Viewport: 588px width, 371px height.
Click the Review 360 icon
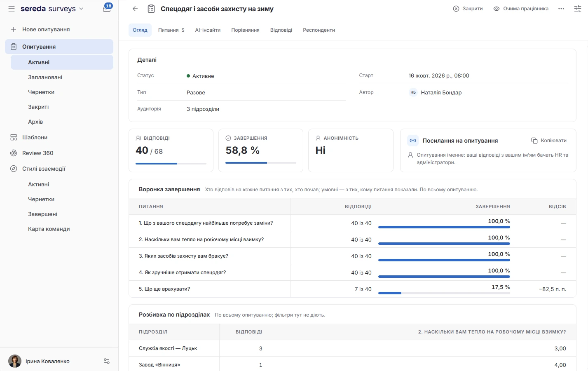(14, 153)
